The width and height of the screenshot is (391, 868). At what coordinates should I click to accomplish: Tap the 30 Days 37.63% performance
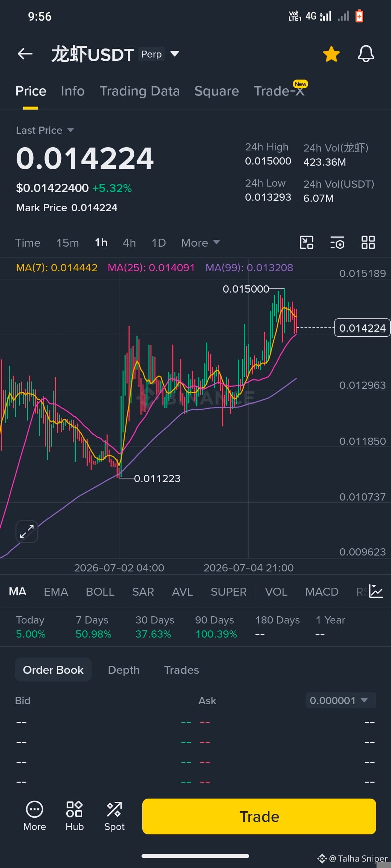(x=155, y=627)
